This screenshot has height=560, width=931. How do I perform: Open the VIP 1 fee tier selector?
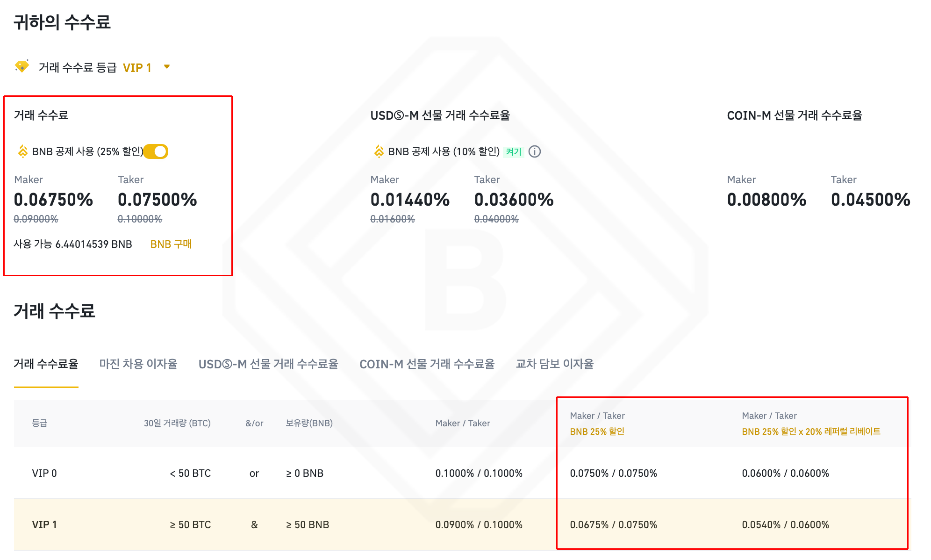pyautogui.click(x=137, y=68)
